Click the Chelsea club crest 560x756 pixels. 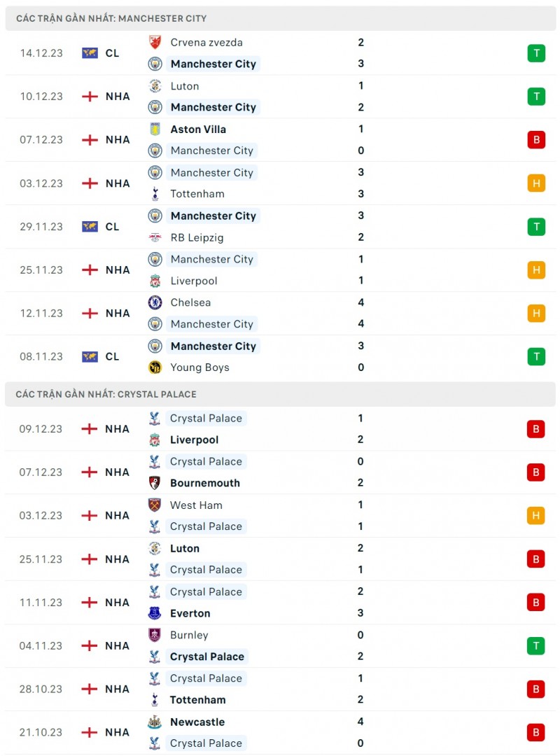point(155,302)
